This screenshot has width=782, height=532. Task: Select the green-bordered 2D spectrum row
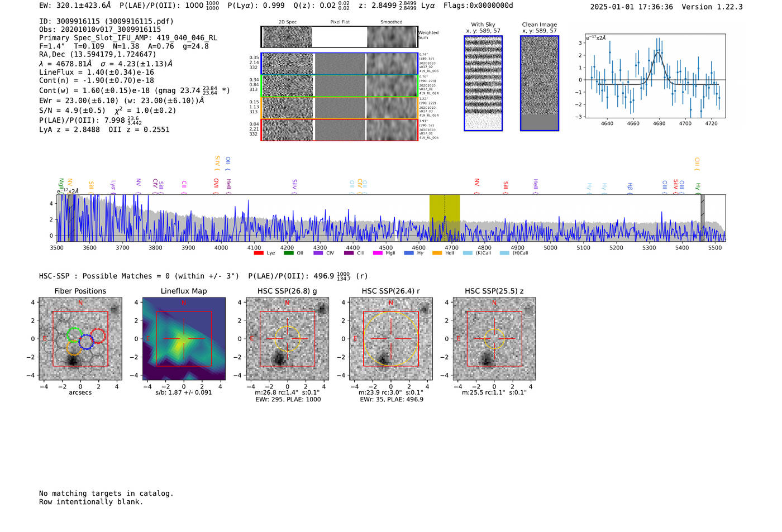(x=340, y=86)
